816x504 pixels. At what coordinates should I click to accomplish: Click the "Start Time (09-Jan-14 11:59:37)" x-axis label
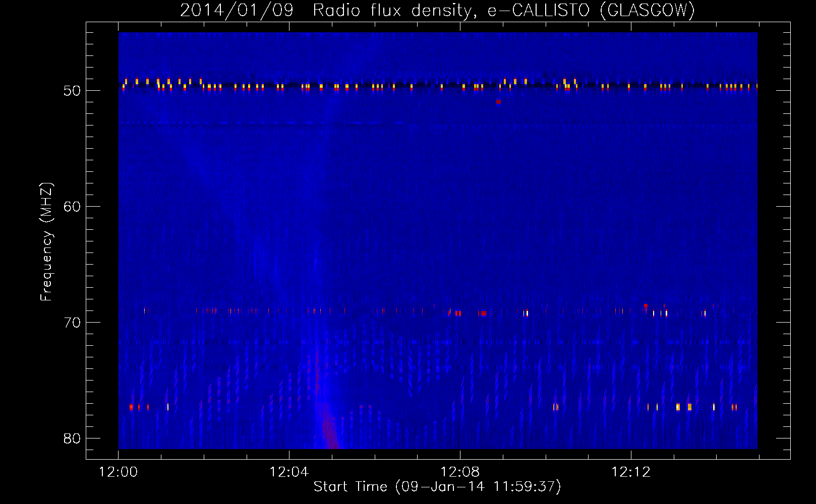(437, 487)
